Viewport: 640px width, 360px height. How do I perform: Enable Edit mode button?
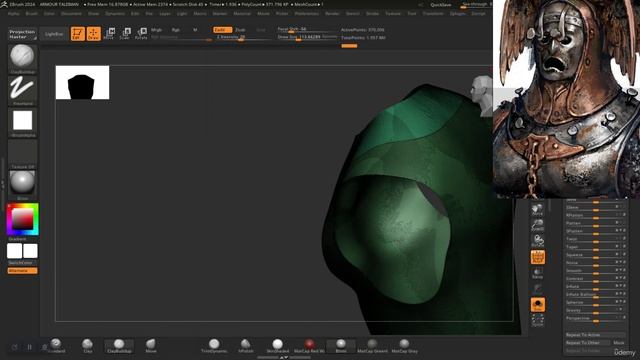point(78,34)
